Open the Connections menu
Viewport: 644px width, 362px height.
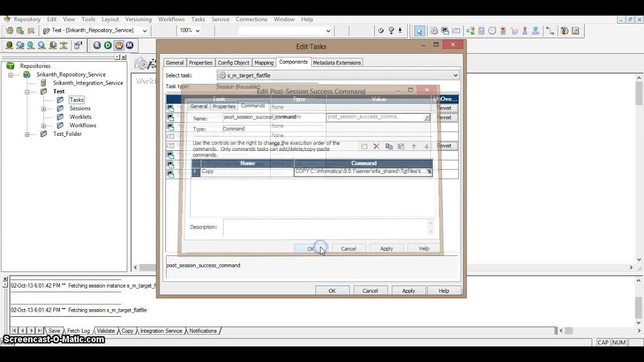251,19
